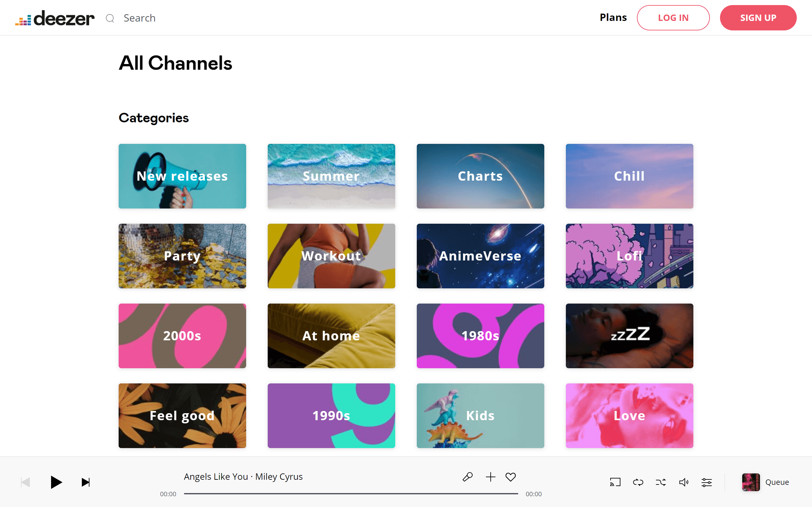Add the current track via plus icon
The height and width of the screenshot is (507, 812).
click(x=490, y=477)
